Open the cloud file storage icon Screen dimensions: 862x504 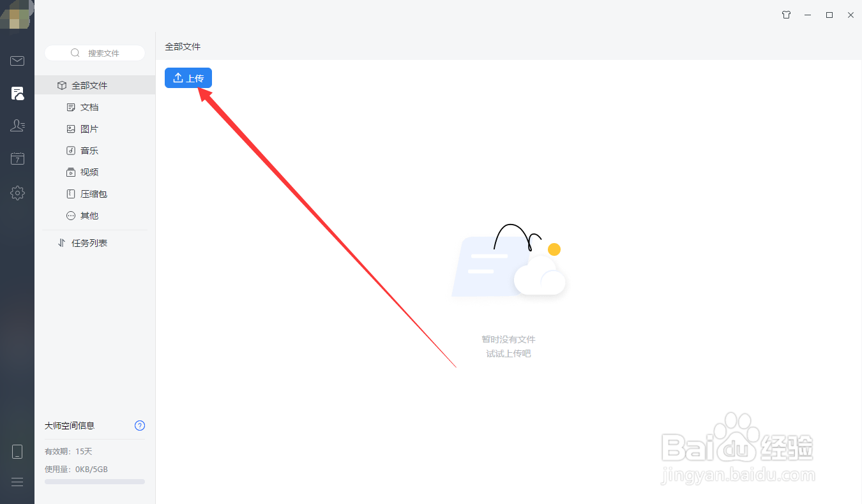pos(17,94)
